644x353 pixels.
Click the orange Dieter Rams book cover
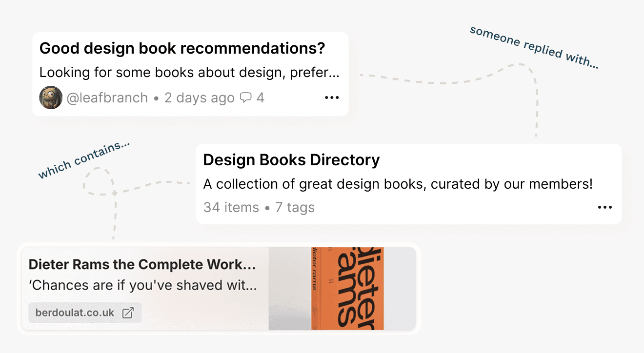pyautogui.click(x=347, y=288)
